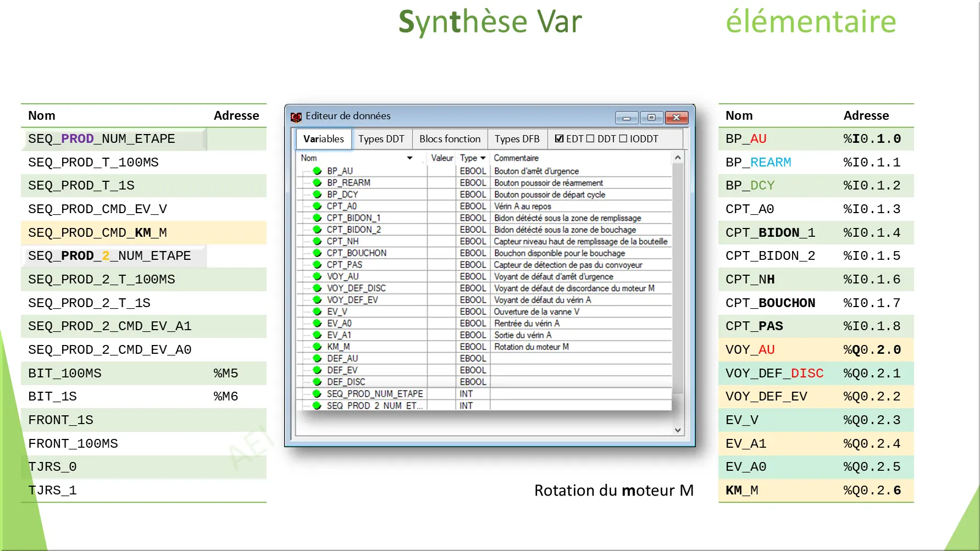Click the green icon next to CPT_BOUCHON
980x551 pixels.
[x=317, y=253]
